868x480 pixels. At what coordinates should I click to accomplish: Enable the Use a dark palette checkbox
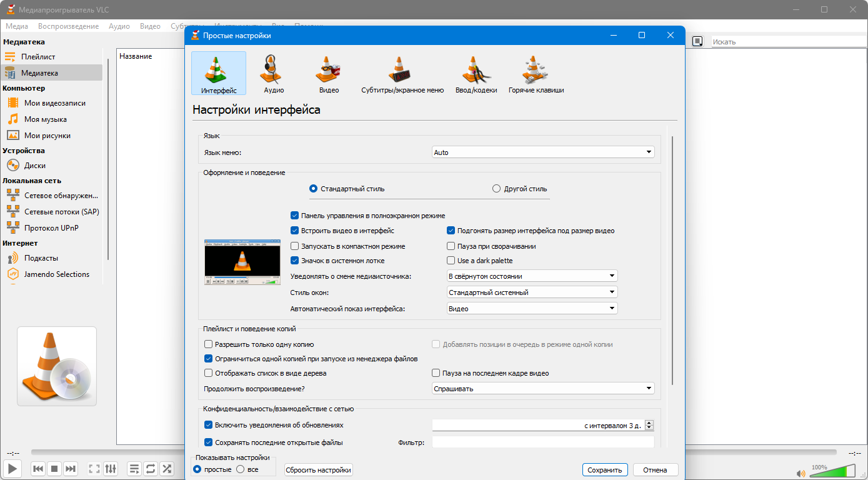tap(451, 261)
